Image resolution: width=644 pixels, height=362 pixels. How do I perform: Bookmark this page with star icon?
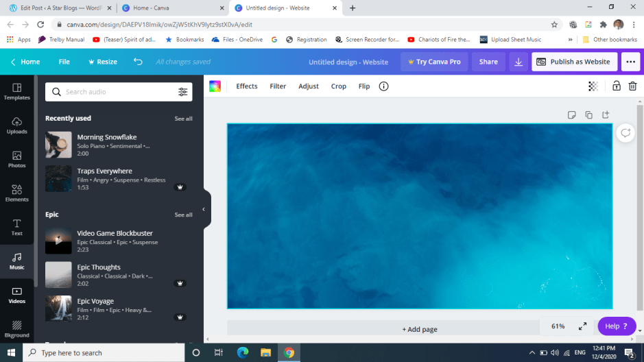pyautogui.click(x=554, y=25)
